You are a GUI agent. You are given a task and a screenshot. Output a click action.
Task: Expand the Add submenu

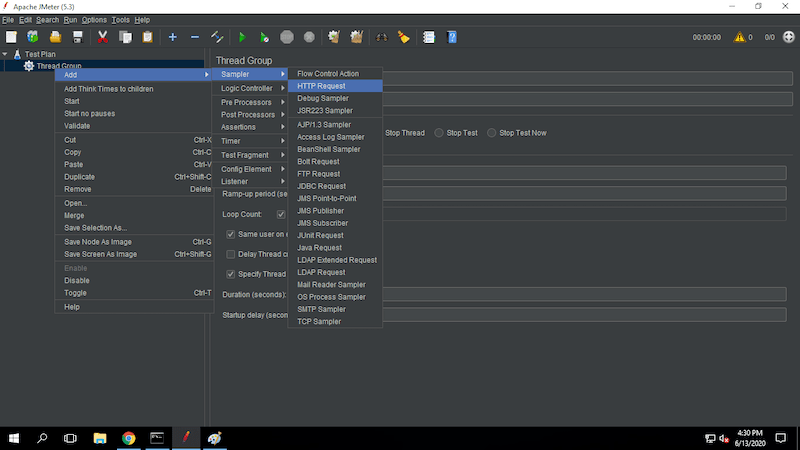point(134,74)
